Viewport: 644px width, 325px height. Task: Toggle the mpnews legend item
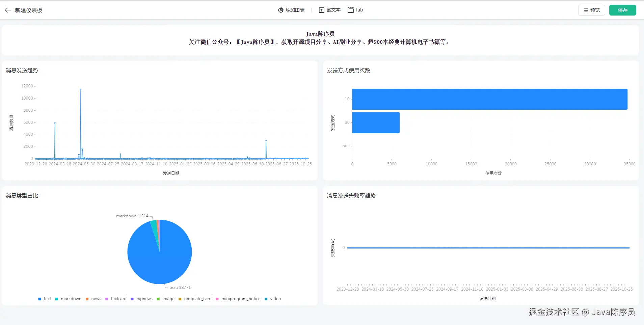[x=142, y=299]
